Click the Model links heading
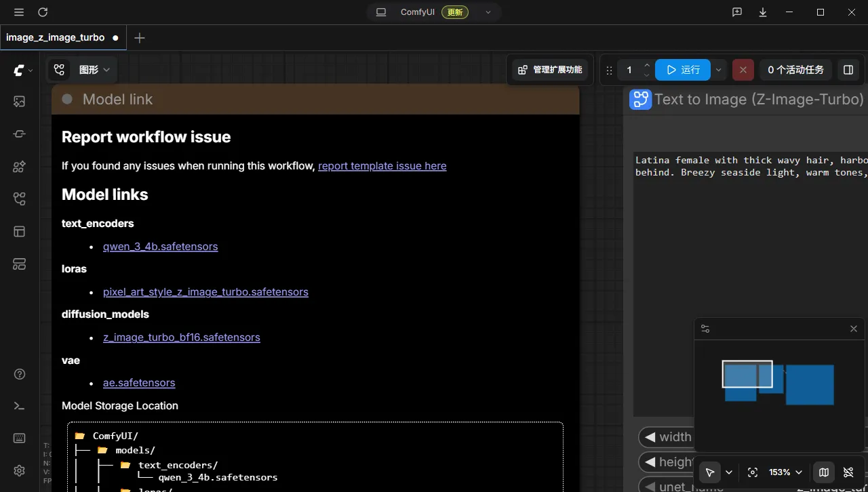Viewport: 868px width, 492px height. coord(105,194)
